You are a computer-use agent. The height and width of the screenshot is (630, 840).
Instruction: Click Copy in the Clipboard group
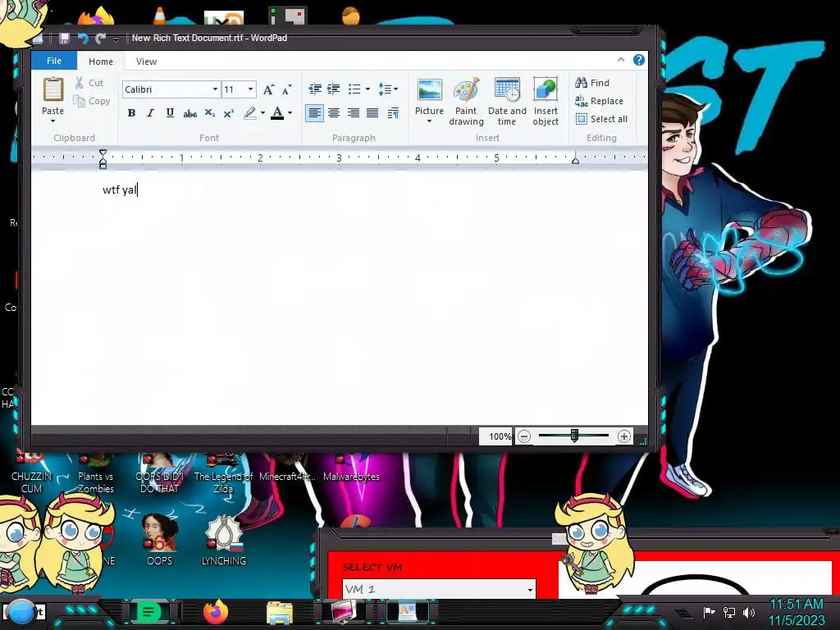[x=92, y=101]
